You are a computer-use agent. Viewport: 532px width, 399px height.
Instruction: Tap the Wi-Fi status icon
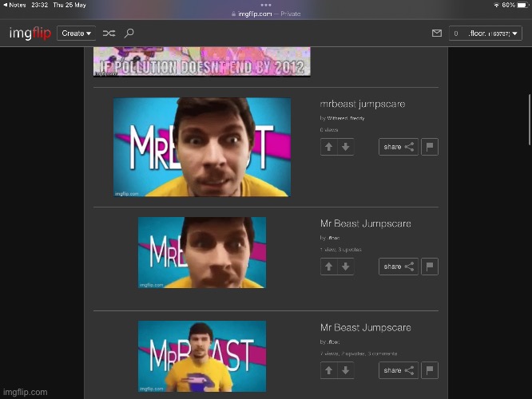pos(496,5)
